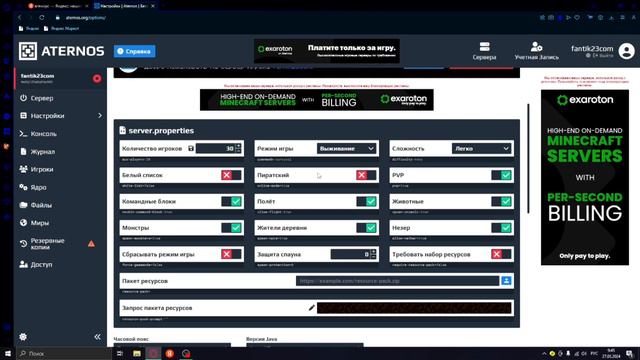Toggle the Пиратский switch
The height and width of the screenshot is (360, 640).
(366, 175)
